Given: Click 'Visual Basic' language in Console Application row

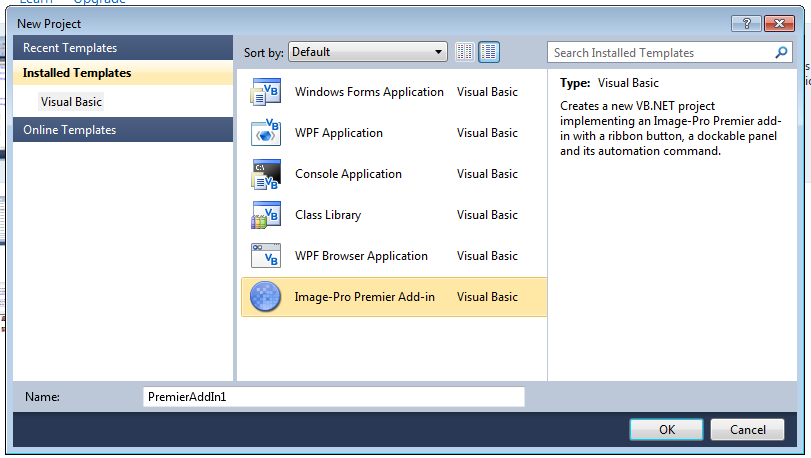Looking at the screenshot, I should (487, 174).
